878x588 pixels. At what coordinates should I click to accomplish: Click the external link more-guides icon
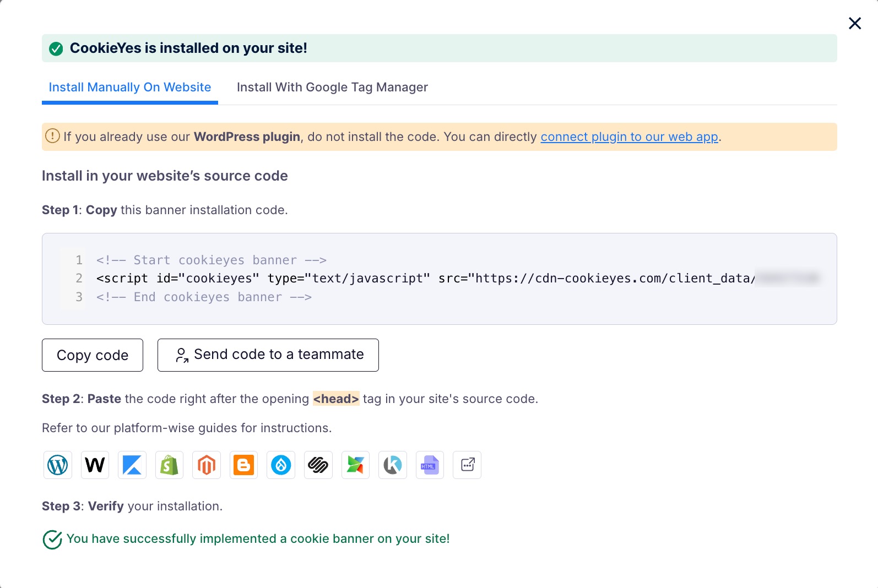[x=467, y=465]
